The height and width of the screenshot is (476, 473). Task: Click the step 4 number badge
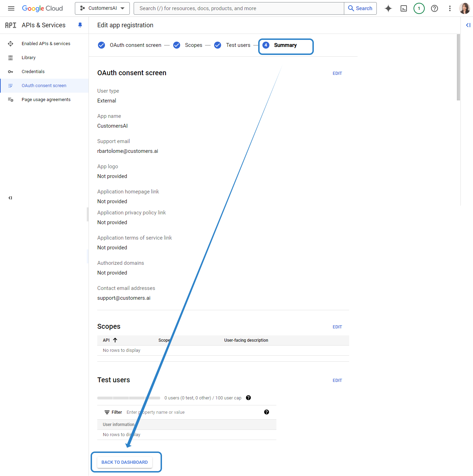[x=266, y=45]
